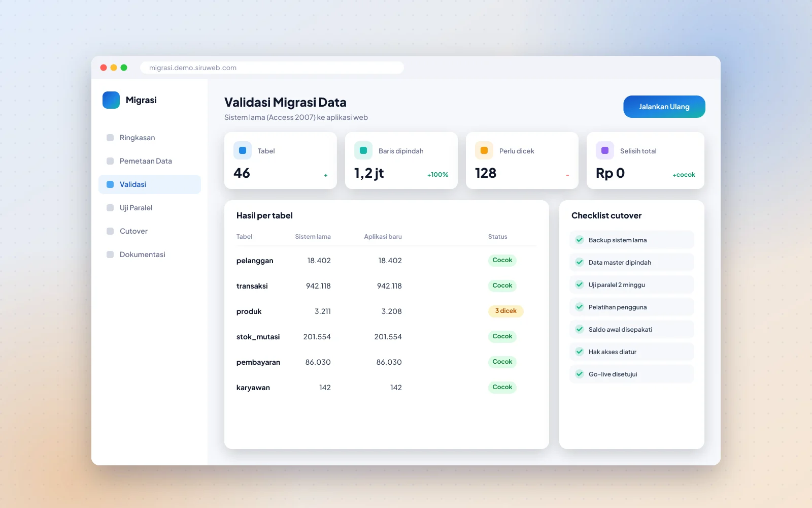Click the Cocok badge in the transaksi row
The image size is (812, 508).
click(x=502, y=285)
